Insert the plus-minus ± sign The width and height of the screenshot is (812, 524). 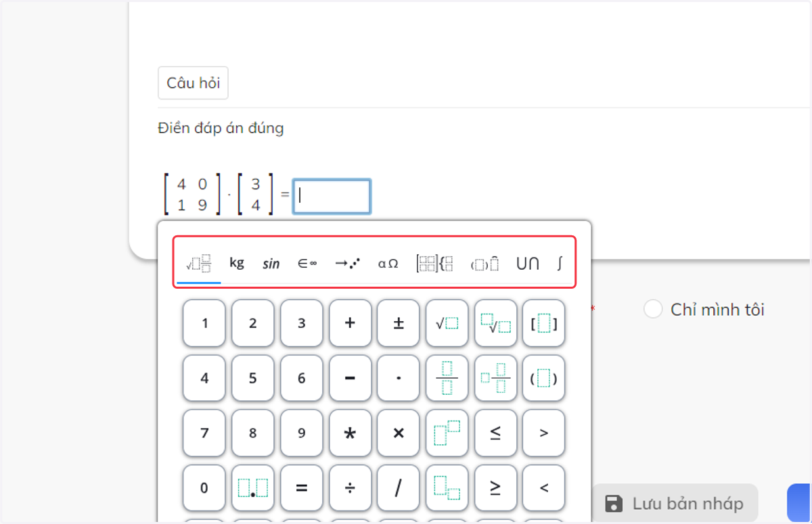pyautogui.click(x=399, y=323)
